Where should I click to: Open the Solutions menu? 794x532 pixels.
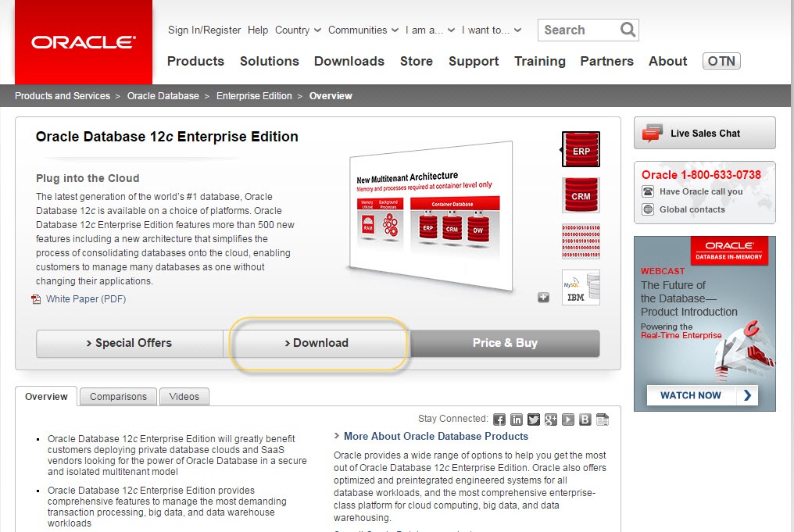click(270, 61)
